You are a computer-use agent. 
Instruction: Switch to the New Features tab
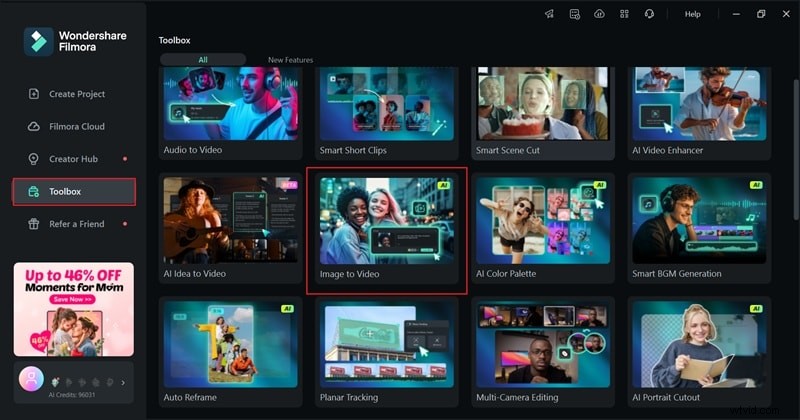point(290,60)
